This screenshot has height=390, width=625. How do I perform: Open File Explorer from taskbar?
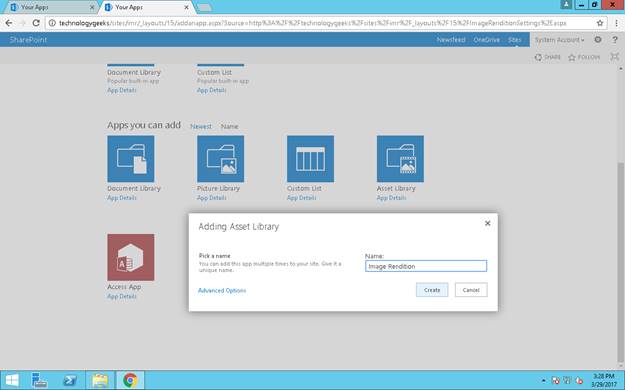[100, 380]
